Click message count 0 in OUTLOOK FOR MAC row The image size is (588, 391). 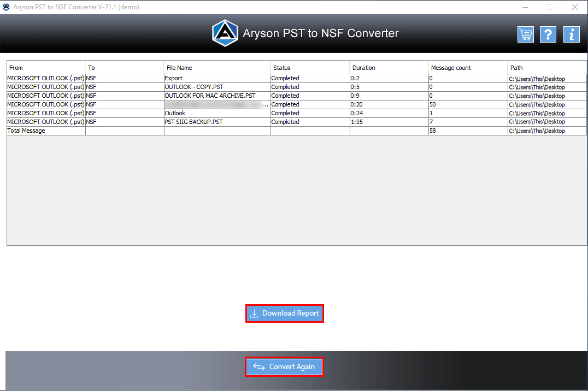pyautogui.click(x=468, y=96)
